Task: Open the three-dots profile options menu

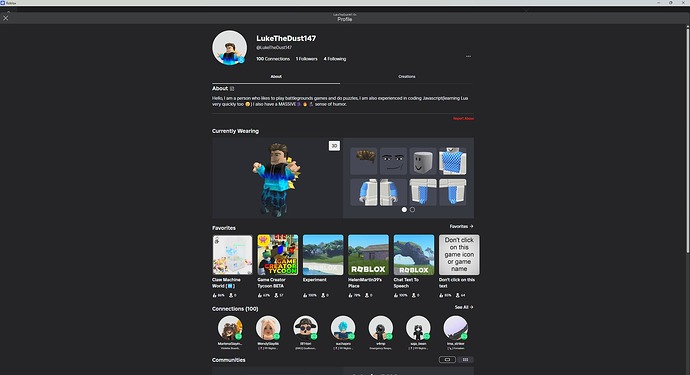Action: point(468,56)
